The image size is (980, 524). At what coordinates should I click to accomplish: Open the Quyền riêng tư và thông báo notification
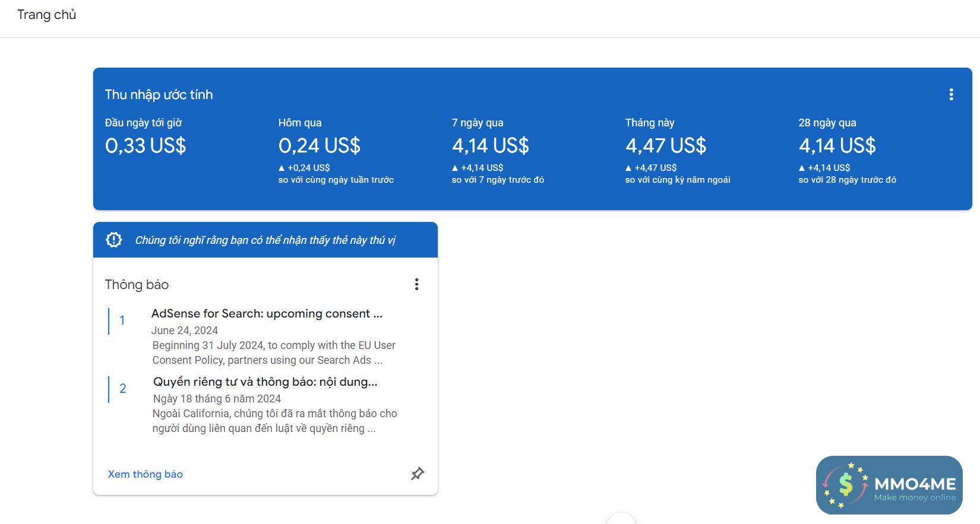pyautogui.click(x=265, y=382)
